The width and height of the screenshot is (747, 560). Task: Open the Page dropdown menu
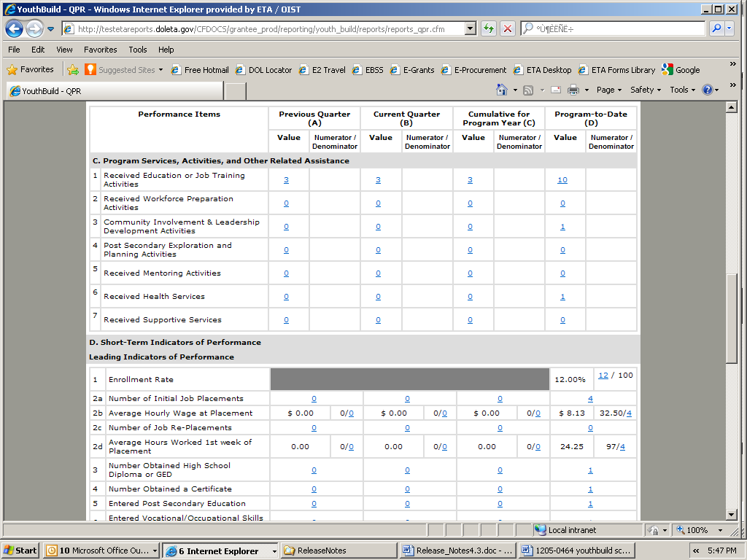point(608,90)
